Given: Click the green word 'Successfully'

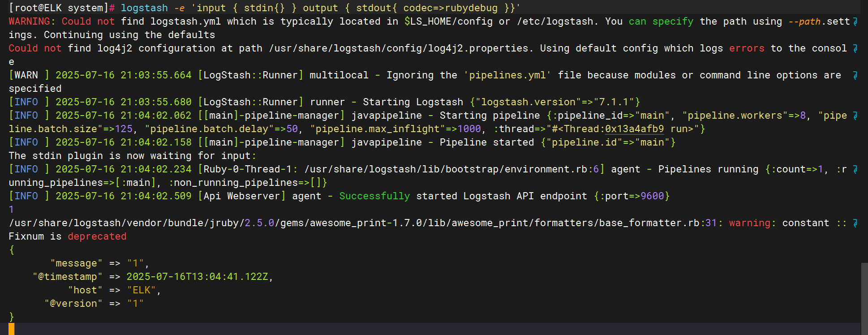Looking at the screenshot, I should [x=374, y=196].
